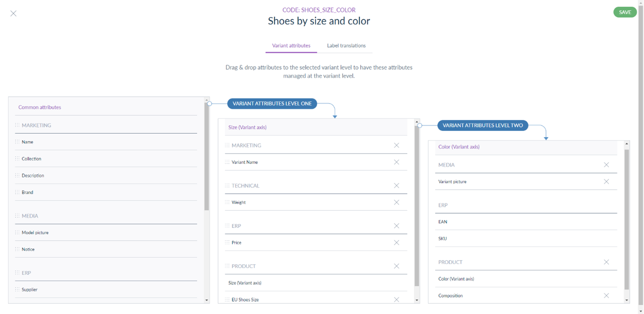
Task: Switch to Label translations tab
Action: point(346,45)
